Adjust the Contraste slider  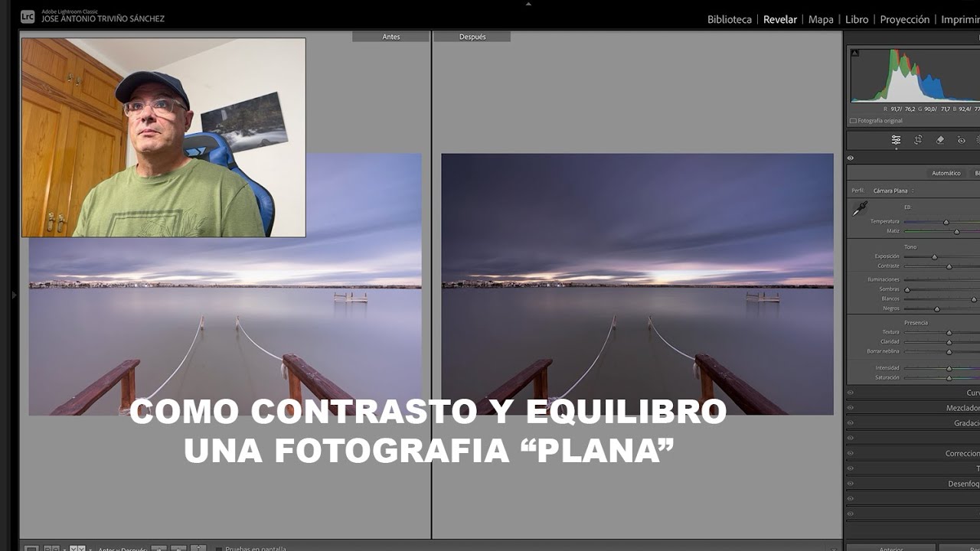949,266
